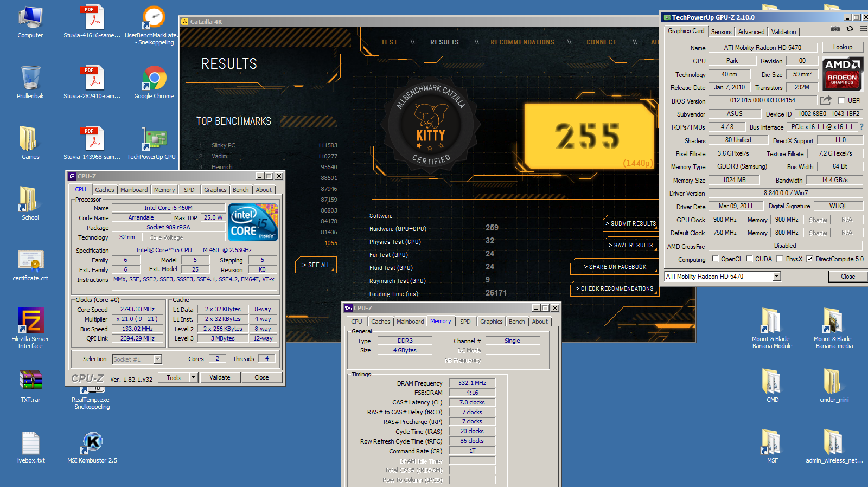Click GPU name field ATI Mobility Radeon
Screen dimensions: 868x488
pyautogui.click(x=762, y=48)
